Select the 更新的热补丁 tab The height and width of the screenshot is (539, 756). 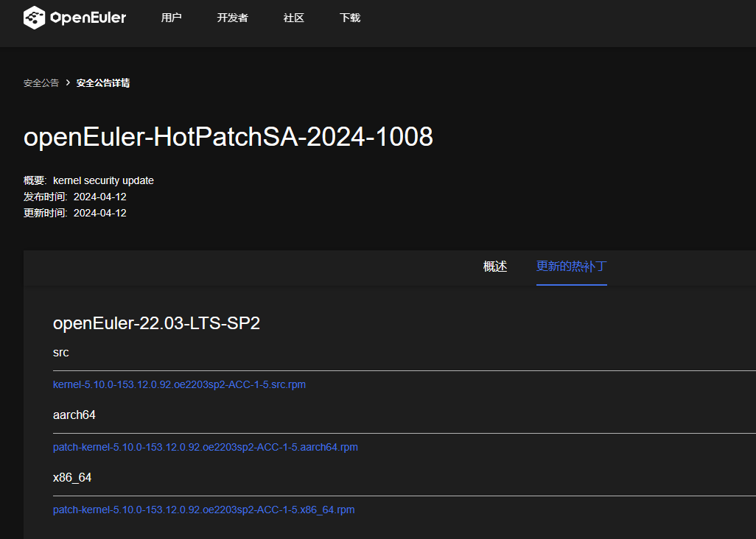tap(571, 267)
